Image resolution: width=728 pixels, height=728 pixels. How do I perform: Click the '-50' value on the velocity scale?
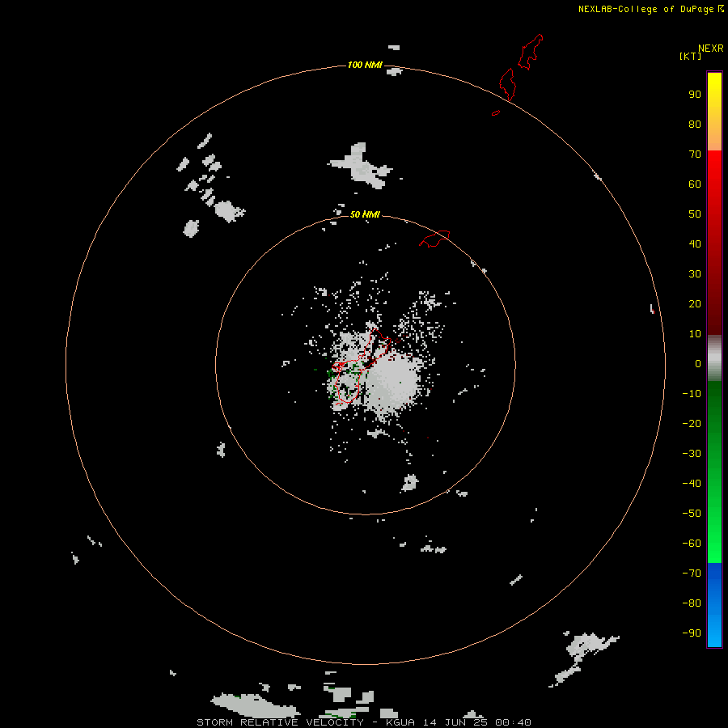(692, 514)
